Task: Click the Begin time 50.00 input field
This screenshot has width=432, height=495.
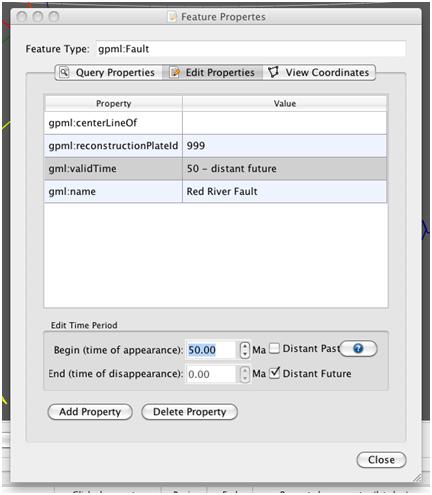Action: click(211, 350)
